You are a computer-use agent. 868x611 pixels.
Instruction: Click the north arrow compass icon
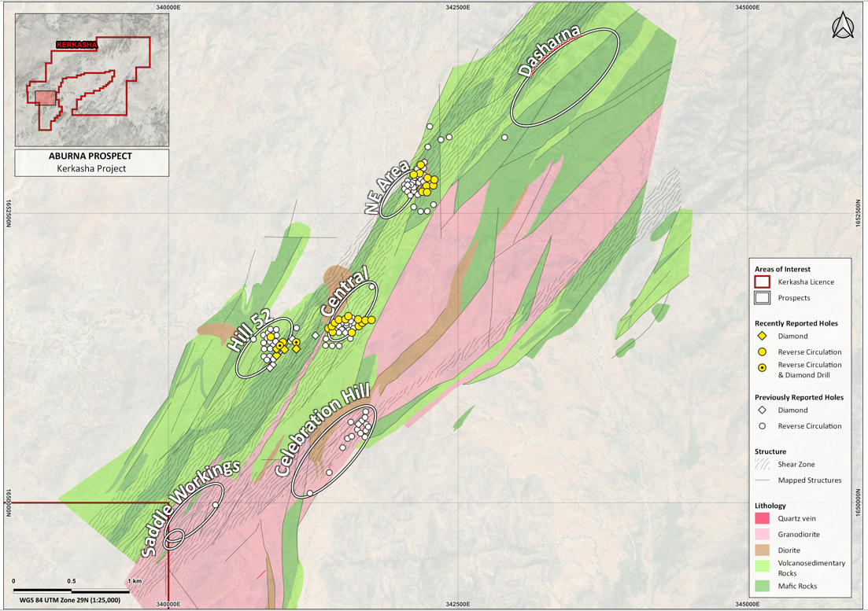pyautogui.click(x=843, y=25)
